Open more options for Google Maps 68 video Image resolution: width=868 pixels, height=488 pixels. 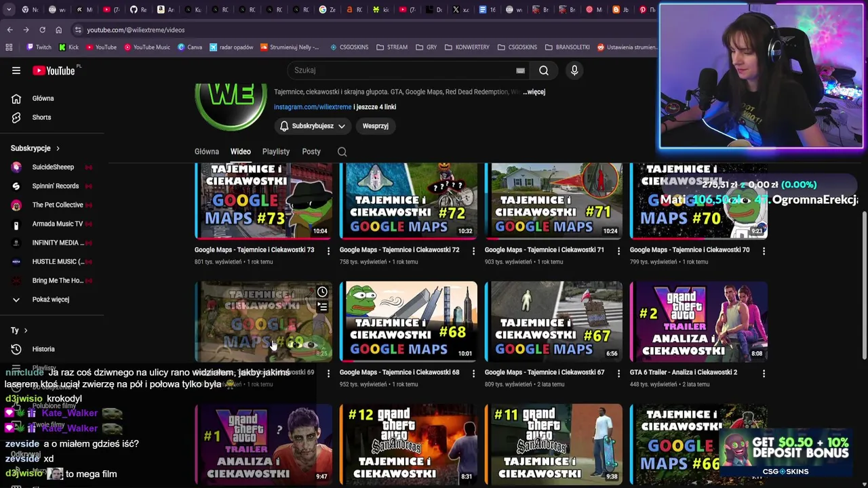(473, 373)
